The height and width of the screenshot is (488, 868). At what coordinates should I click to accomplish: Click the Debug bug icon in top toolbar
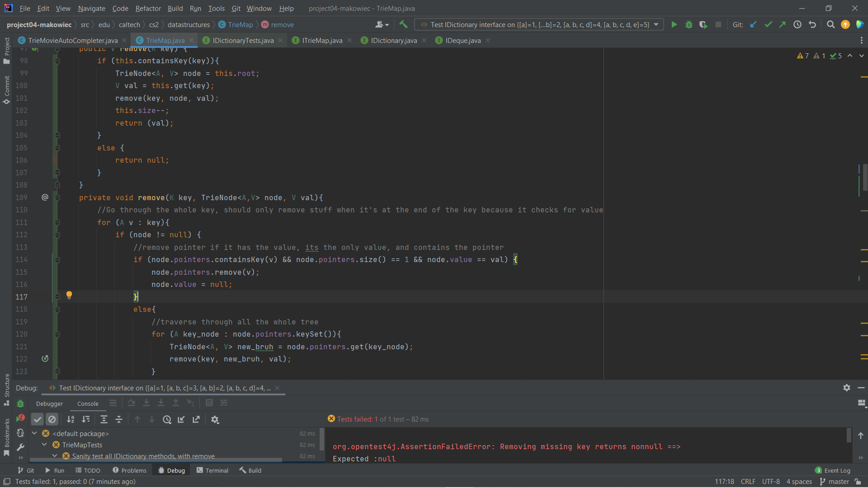pyautogui.click(x=689, y=25)
